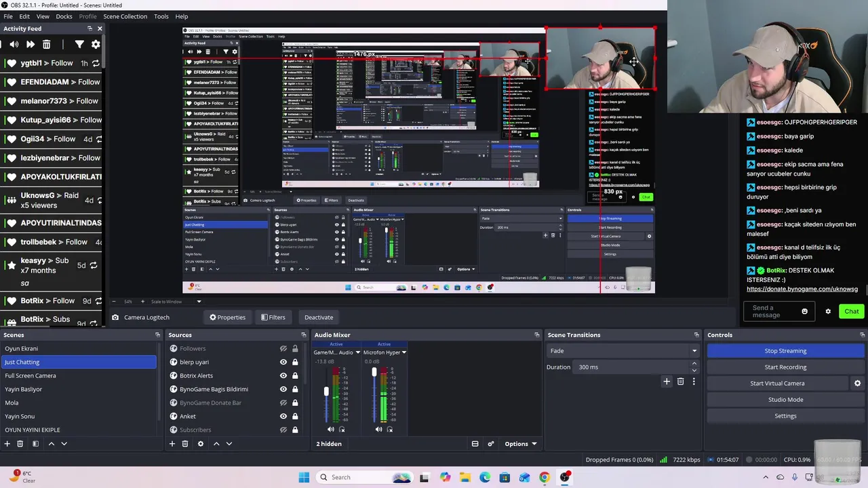868x488 pixels.
Task: Switch the audio mixer layout
Action: [x=475, y=444]
